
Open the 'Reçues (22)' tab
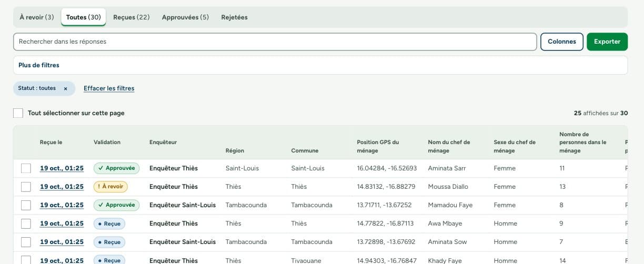(x=132, y=17)
